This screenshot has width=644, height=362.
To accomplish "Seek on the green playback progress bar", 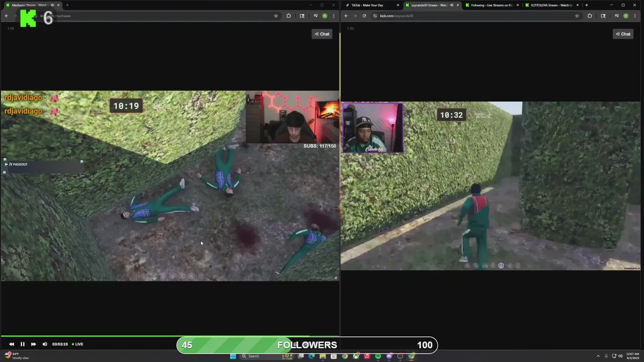I will 170,336.
